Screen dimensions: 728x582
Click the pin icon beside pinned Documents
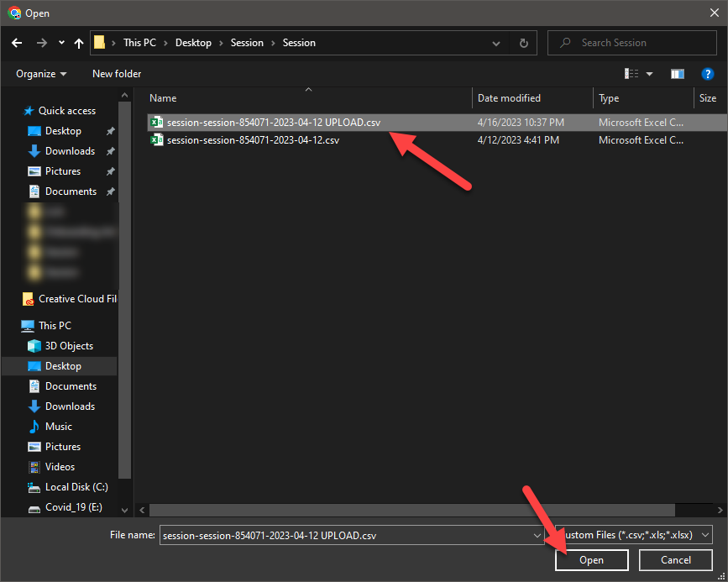pyautogui.click(x=111, y=191)
